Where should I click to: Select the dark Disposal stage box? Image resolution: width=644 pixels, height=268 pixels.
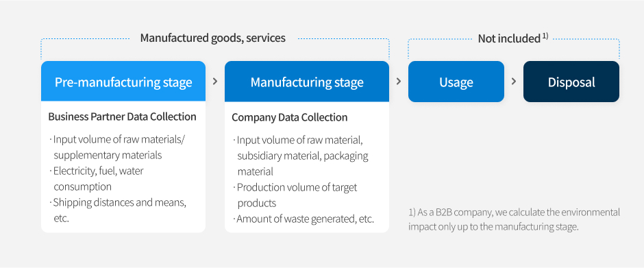(x=571, y=82)
